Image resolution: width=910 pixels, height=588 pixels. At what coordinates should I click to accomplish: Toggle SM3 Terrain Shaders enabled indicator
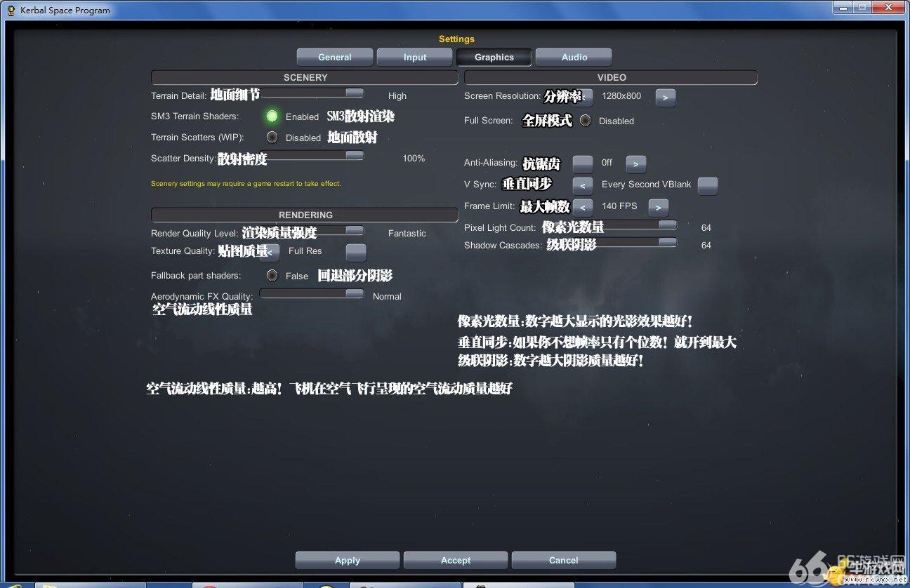pyautogui.click(x=272, y=116)
